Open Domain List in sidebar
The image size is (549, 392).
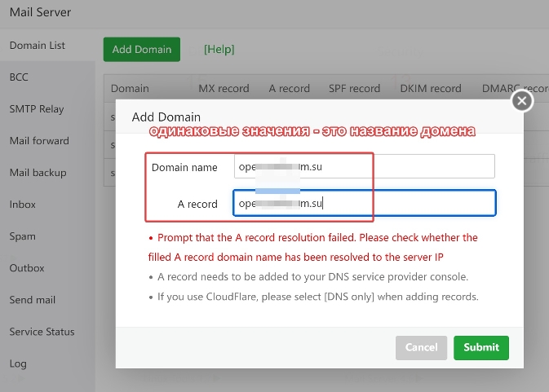click(38, 46)
